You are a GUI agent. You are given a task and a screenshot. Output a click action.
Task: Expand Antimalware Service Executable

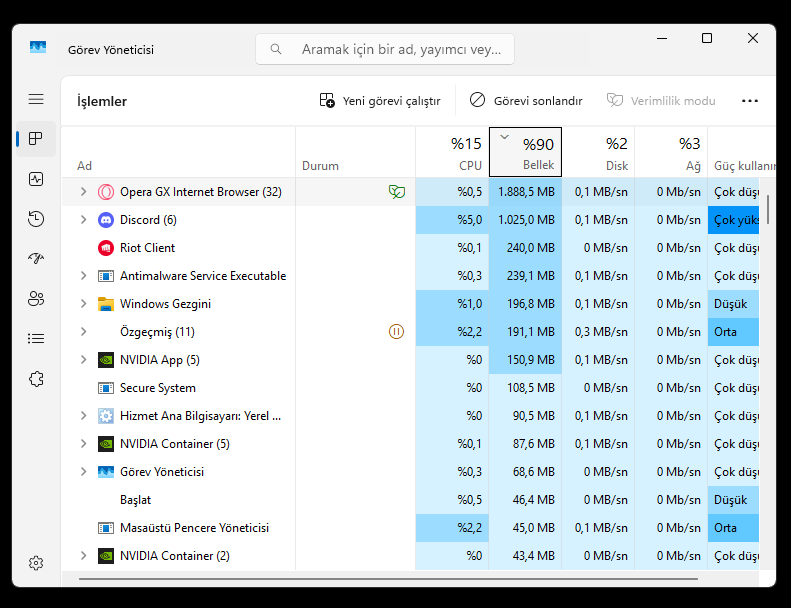[84, 275]
